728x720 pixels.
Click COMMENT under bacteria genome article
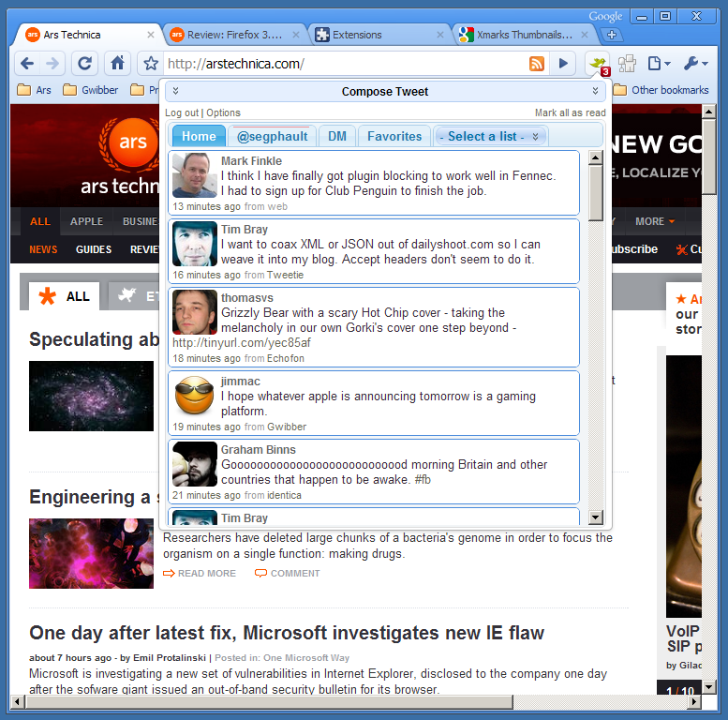[288, 573]
